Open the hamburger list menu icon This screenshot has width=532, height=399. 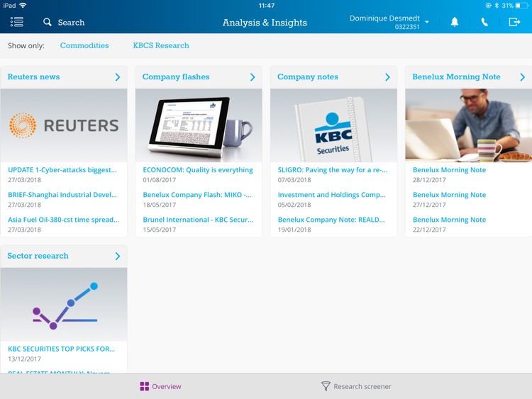tap(16, 22)
